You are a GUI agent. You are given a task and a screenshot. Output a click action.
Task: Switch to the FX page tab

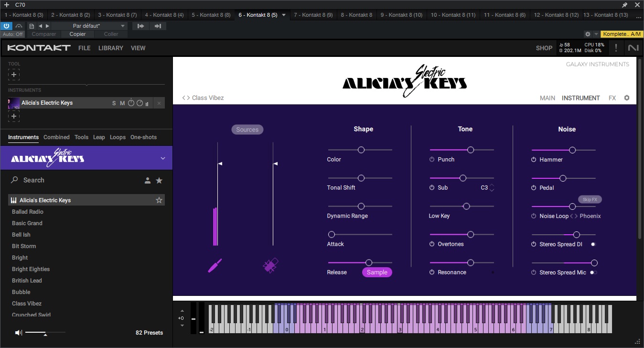coord(612,98)
